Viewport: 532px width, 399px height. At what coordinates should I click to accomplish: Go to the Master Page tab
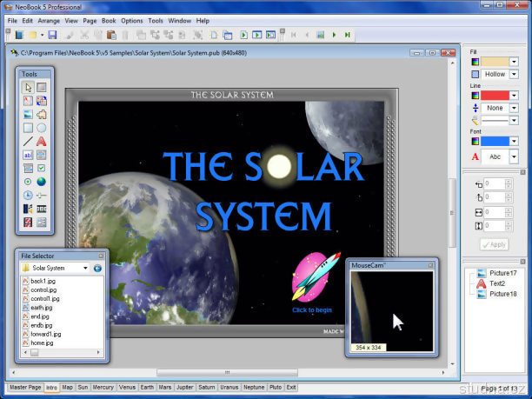(24, 387)
